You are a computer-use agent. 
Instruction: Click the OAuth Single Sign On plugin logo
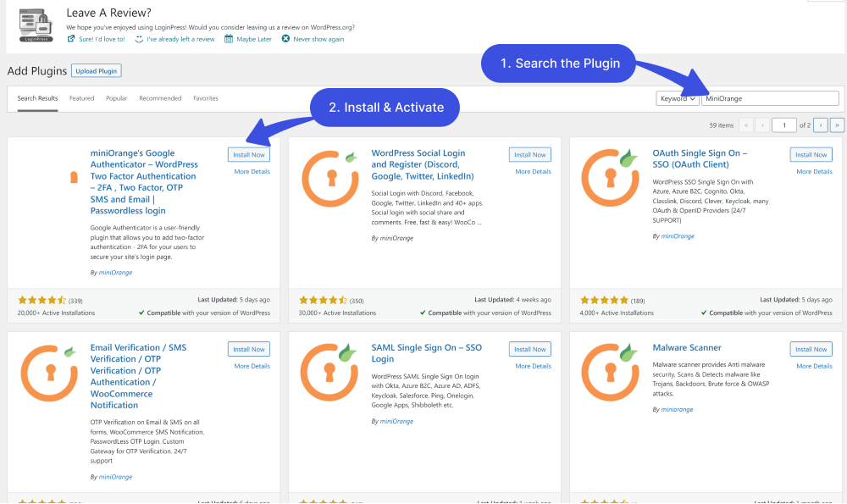pyautogui.click(x=611, y=177)
